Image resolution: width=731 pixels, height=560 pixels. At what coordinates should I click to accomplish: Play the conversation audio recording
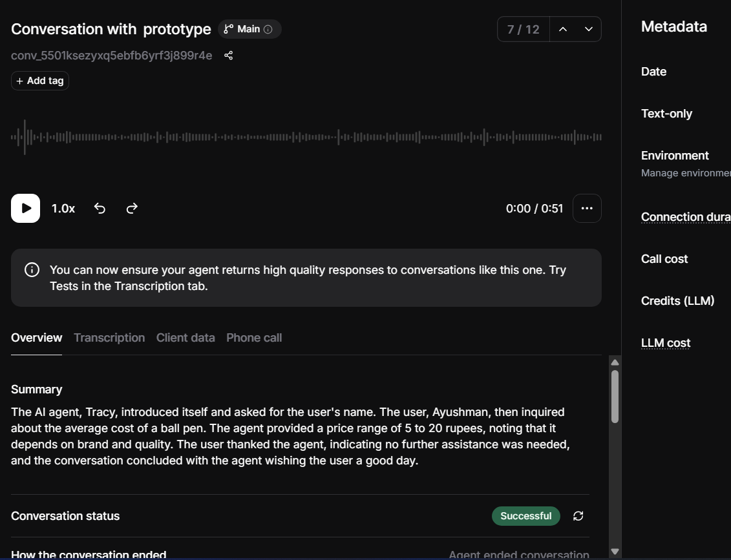(x=26, y=208)
